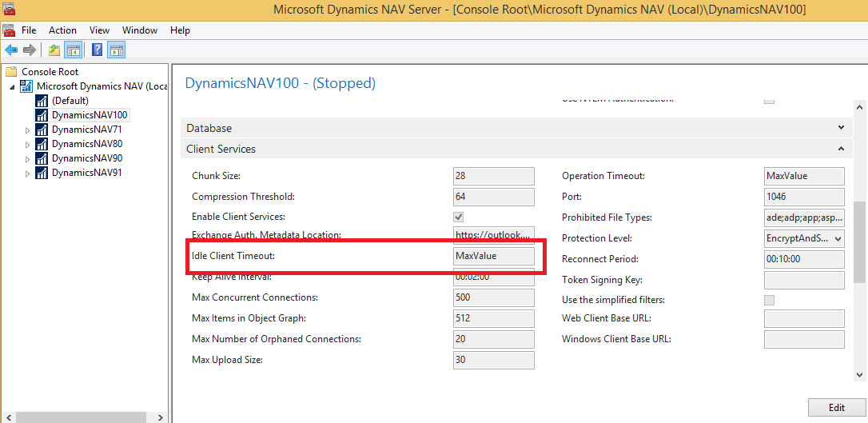Select the (Default) instance label
868x423 pixels.
(x=70, y=100)
